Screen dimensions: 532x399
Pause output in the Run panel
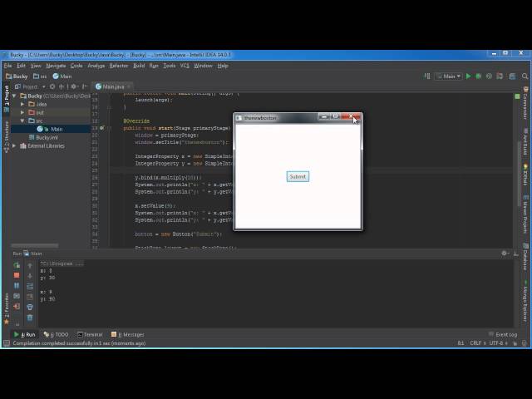click(17, 286)
